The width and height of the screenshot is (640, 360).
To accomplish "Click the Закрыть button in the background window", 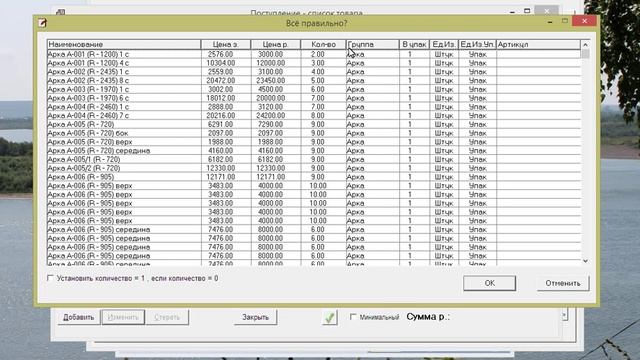I will pyautogui.click(x=256, y=317).
